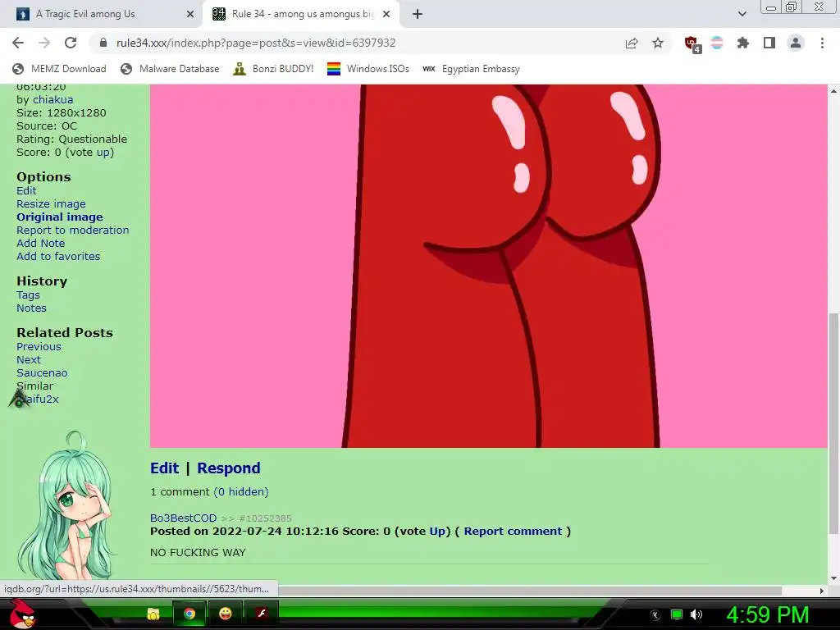Viewport: 840px width, 630px height.
Task: Open a new browser tab
Action: [418, 14]
